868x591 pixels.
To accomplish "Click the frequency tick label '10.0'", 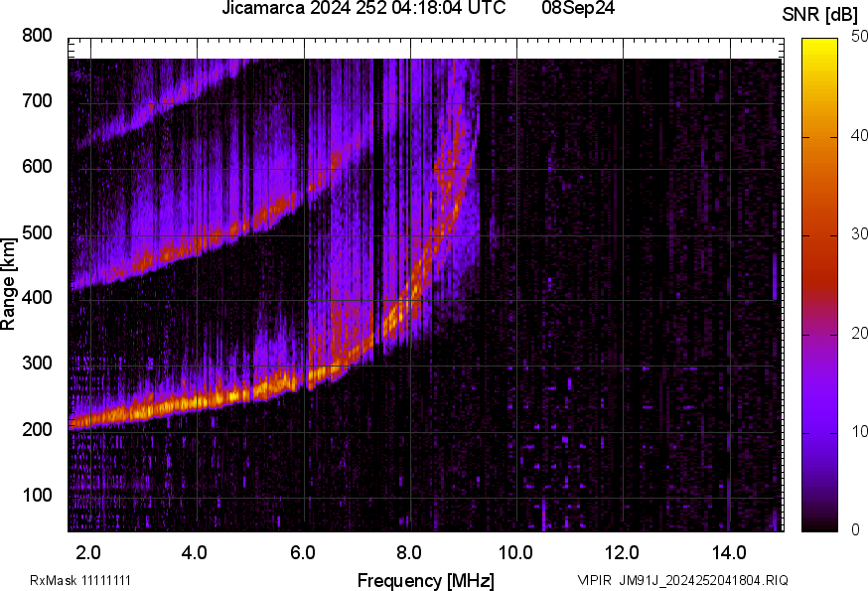I will (515, 552).
